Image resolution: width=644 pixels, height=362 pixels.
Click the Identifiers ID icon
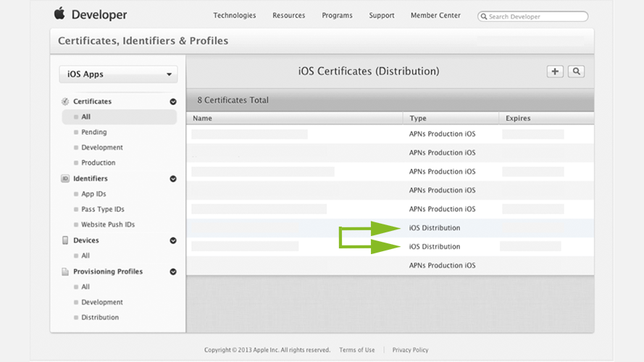pyautogui.click(x=65, y=179)
